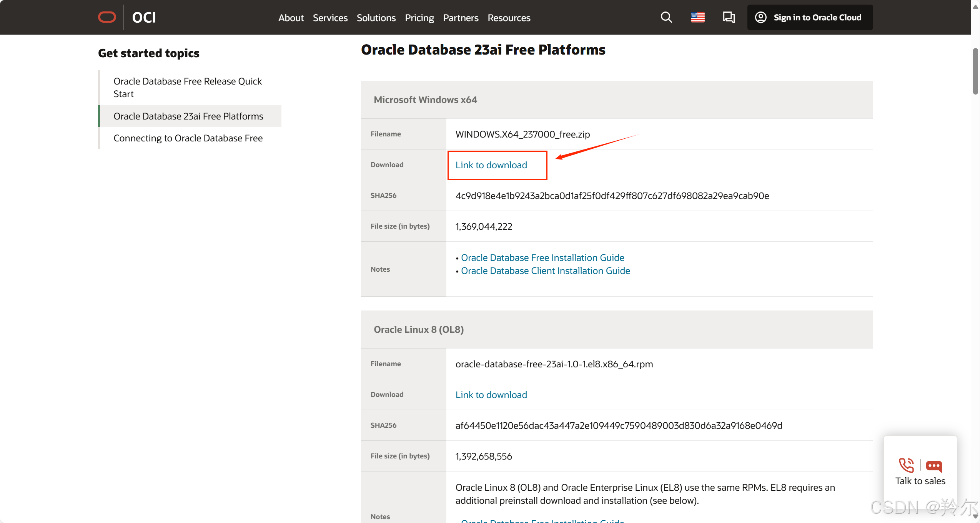The height and width of the screenshot is (523, 980).
Task: Click the OCI text logo
Action: 144,17
